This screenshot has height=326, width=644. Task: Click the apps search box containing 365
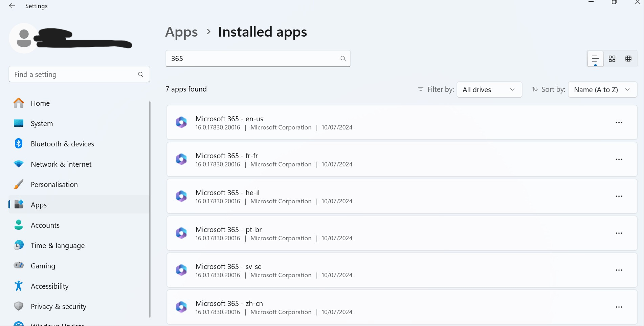pyautogui.click(x=258, y=59)
